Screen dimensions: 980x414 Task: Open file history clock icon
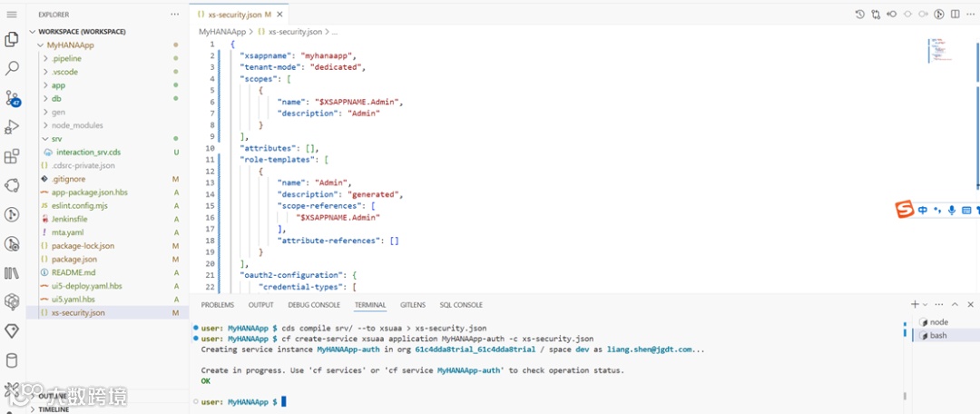pyautogui.click(x=860, y=14)
